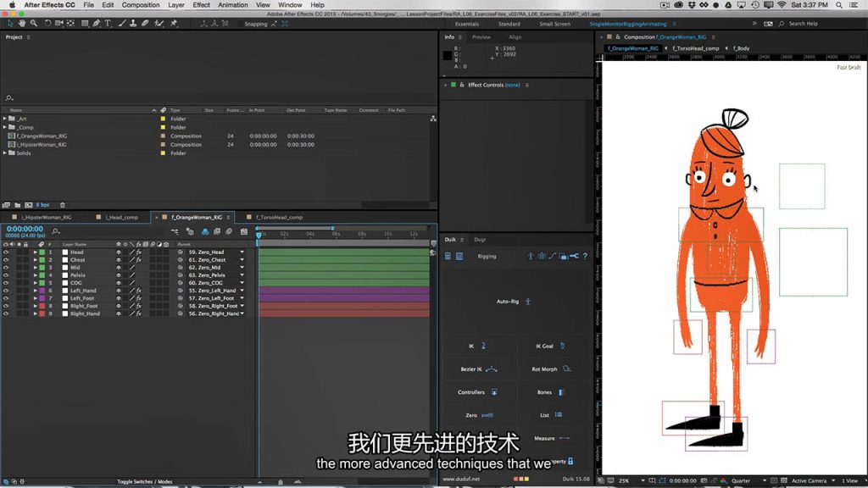Viewport: 868px width, 488px height.
Task: Open the Composition menu
Action: coord(141,5)
